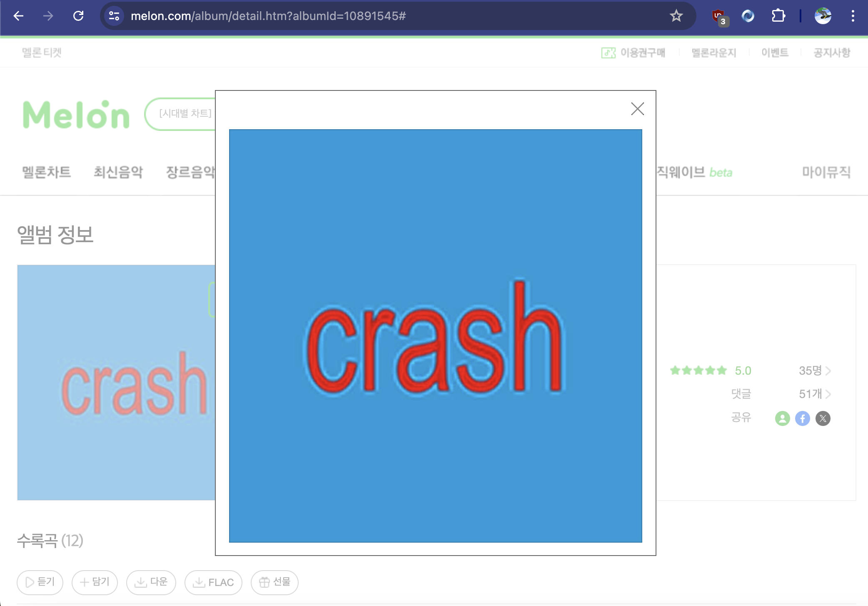Click the 선물 gift button

coord(274,582)
